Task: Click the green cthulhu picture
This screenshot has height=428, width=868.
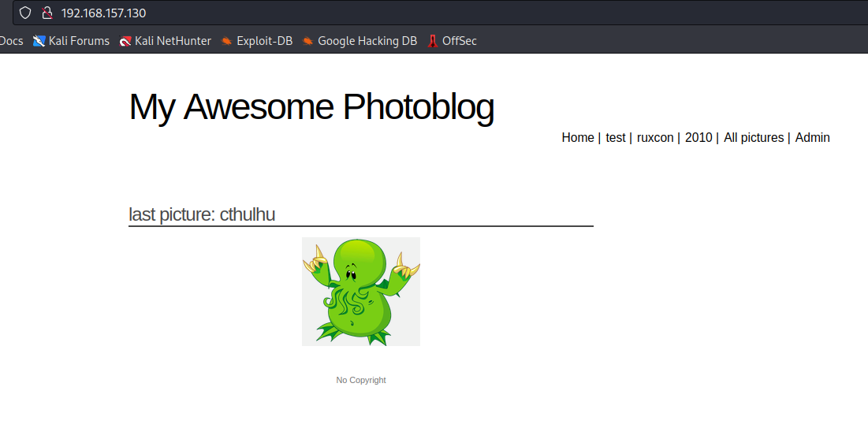Action: click(361, 291)
